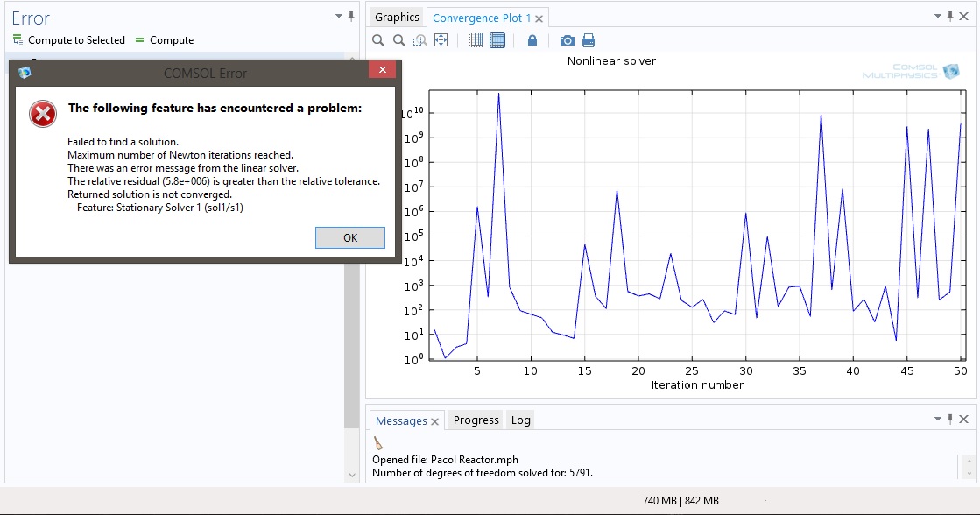The height and width of the screenshot is (515, 980).
Task: Open the Graphics window dropdown arrow
Action: pyautogui.click(x=938, y=16)
